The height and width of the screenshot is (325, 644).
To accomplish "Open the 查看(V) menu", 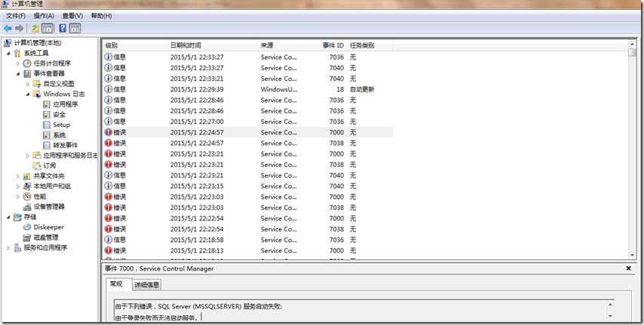I will click(72, 16).
